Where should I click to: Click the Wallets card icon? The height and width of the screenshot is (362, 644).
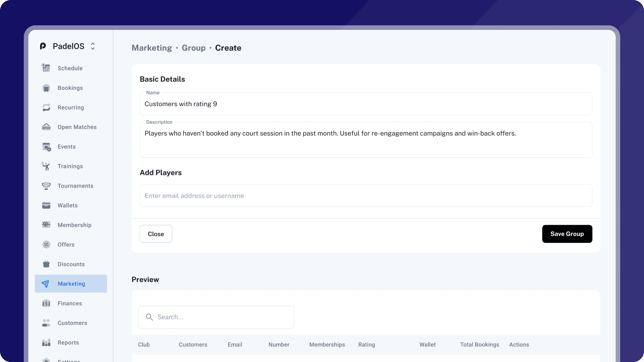tap(46, 205)
